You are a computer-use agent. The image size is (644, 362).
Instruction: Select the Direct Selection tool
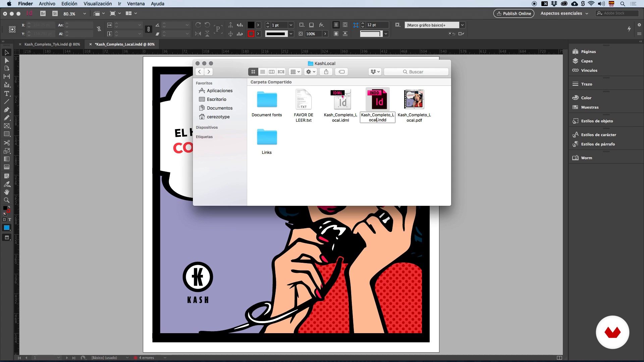(6, 60)
